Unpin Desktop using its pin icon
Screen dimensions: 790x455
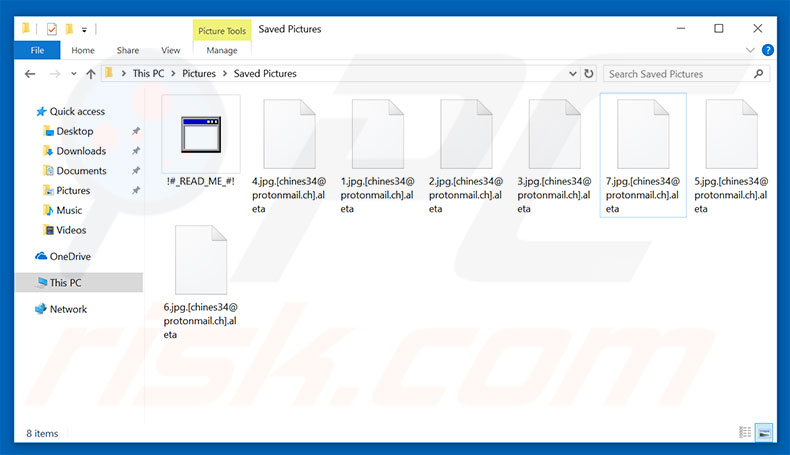point(136,131)
